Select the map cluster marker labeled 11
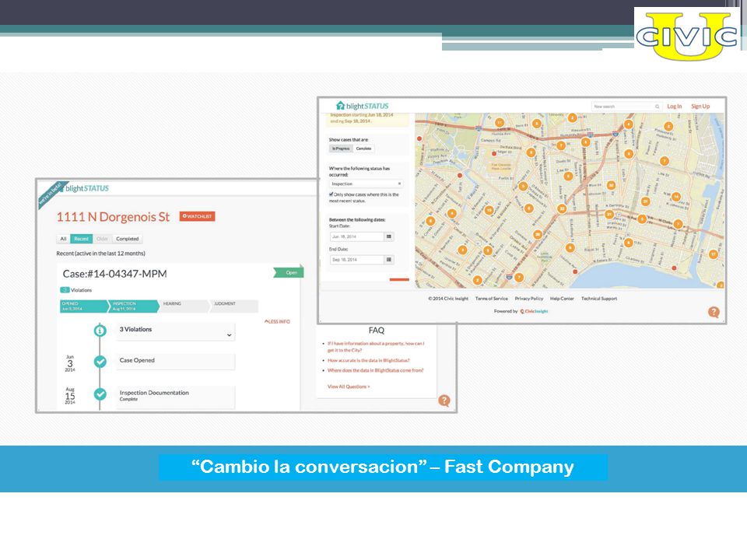The image size is (747, 560). coord(500,123)
